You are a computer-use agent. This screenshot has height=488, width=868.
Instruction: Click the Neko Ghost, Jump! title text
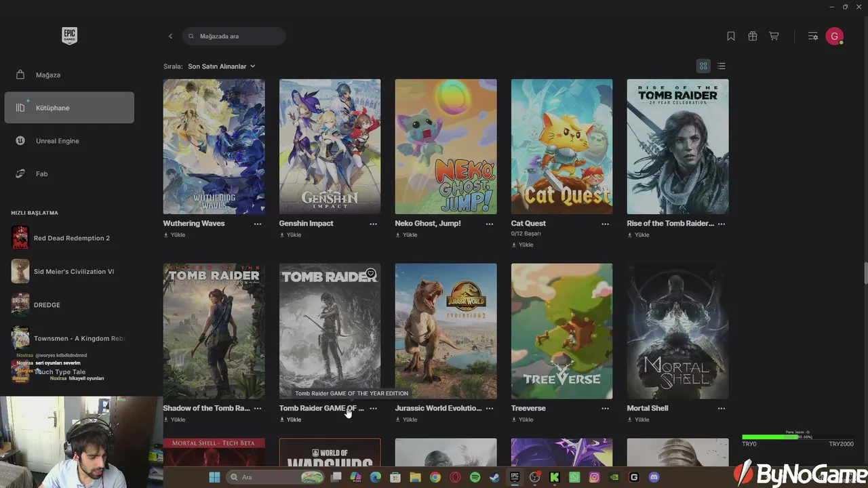[428, 224]
